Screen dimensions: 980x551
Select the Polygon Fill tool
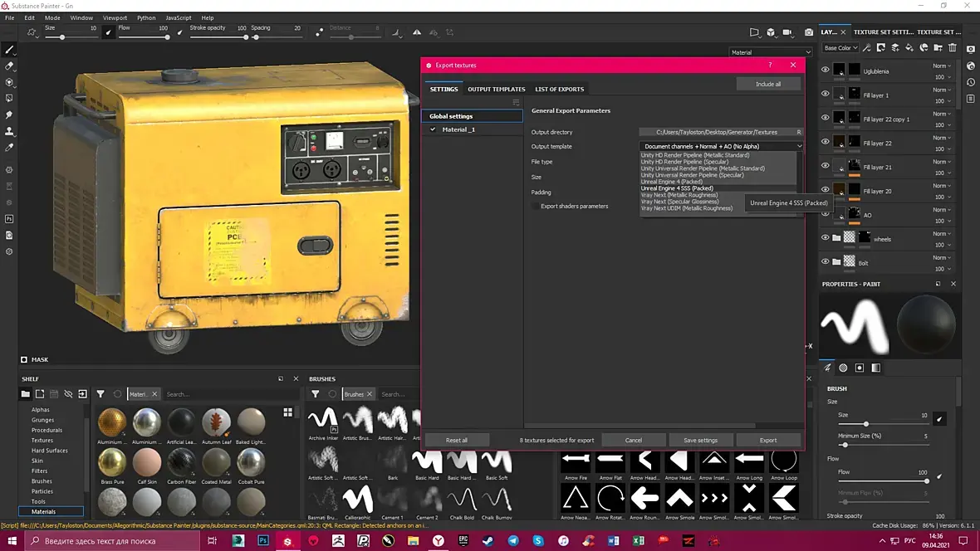9,98
